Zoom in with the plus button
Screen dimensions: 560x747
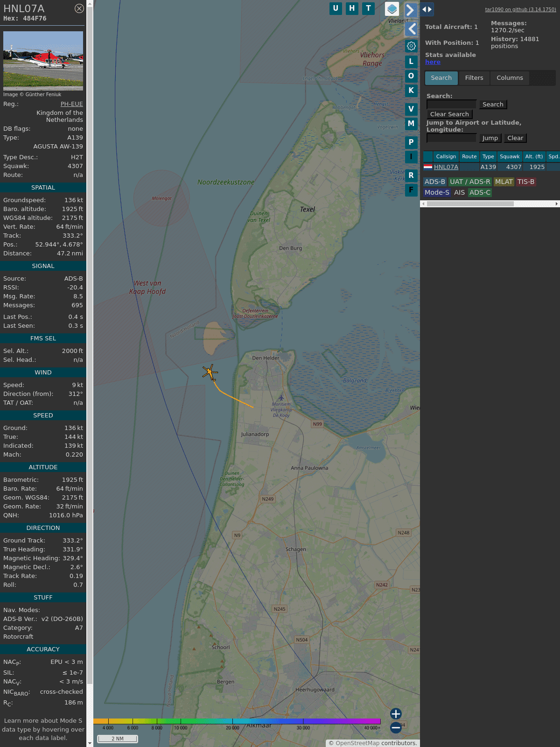click(396, 713)
